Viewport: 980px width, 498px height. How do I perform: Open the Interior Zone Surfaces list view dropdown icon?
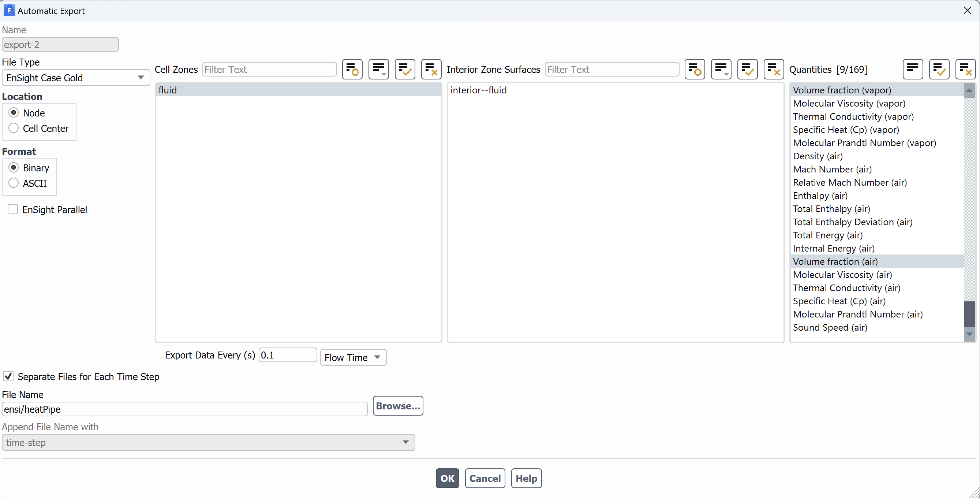[x=721, y=69]
